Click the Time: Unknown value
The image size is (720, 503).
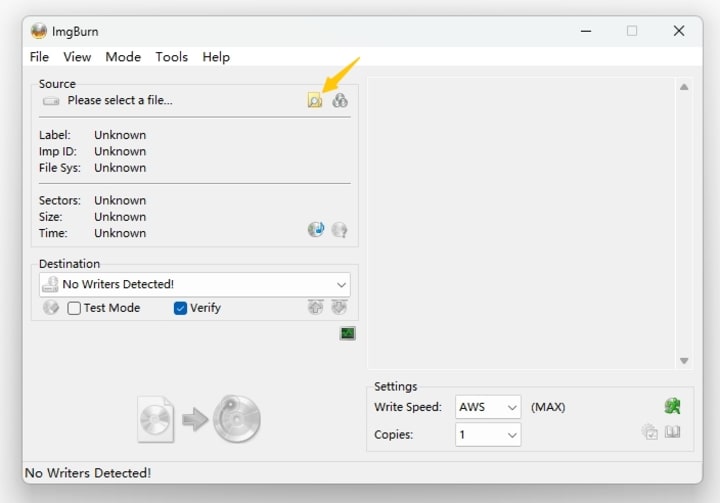(120, 233)
